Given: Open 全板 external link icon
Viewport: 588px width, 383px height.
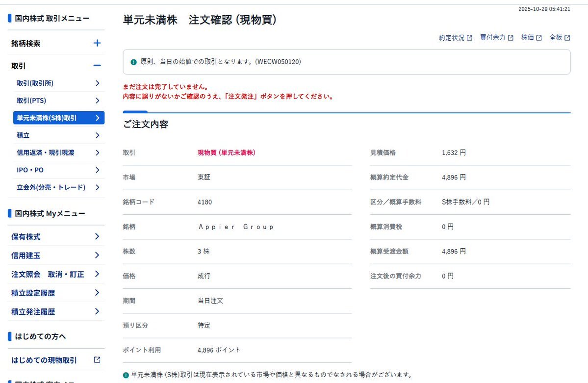Looking at the screenshot, I should pos(568,37).
